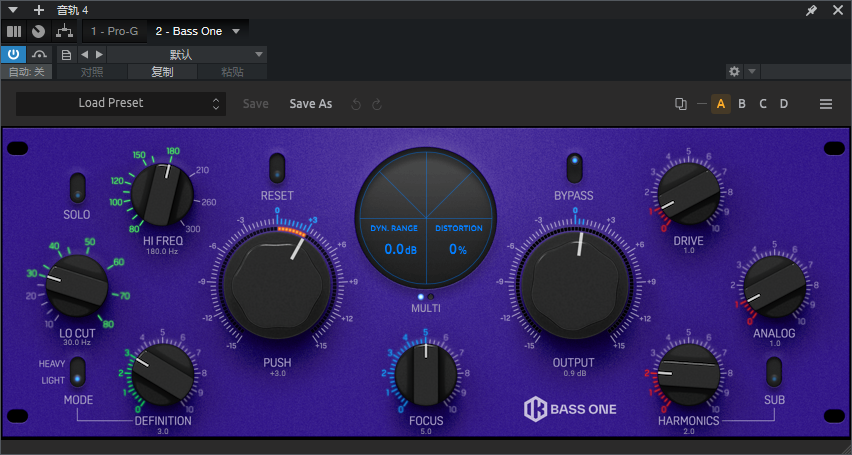Click the circular macro controls icon
The height and width of the screenshot is (455, 852).
point(38,32)
